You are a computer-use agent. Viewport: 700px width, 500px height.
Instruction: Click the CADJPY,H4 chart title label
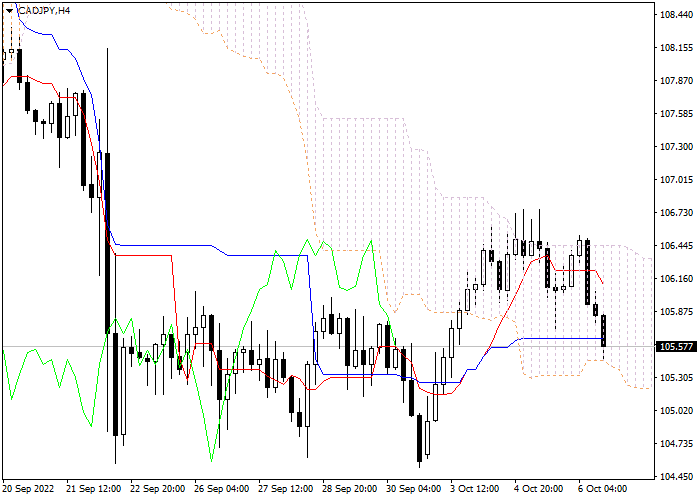[x=44, y=10]
